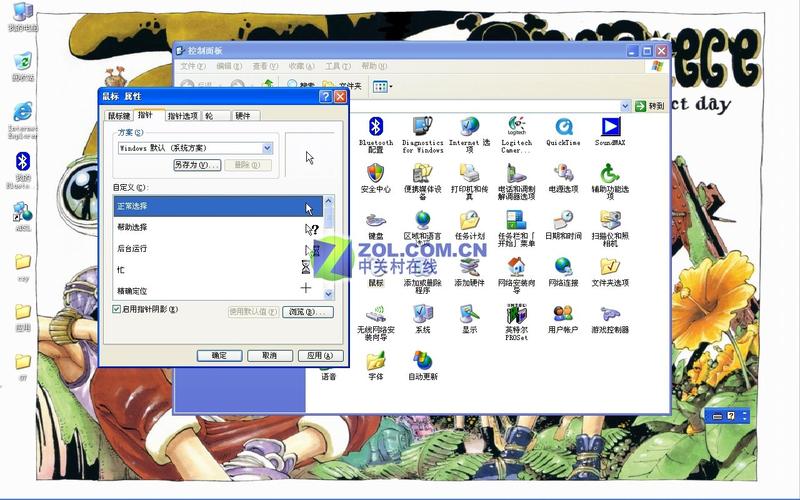The image size is (800, 500).
Task: Click the 浏览 browse button
Action: tap(308, 312)
